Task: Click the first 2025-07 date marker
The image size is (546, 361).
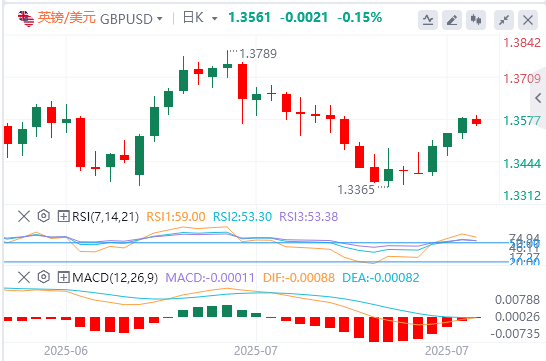Action: [x=256, y=351]
